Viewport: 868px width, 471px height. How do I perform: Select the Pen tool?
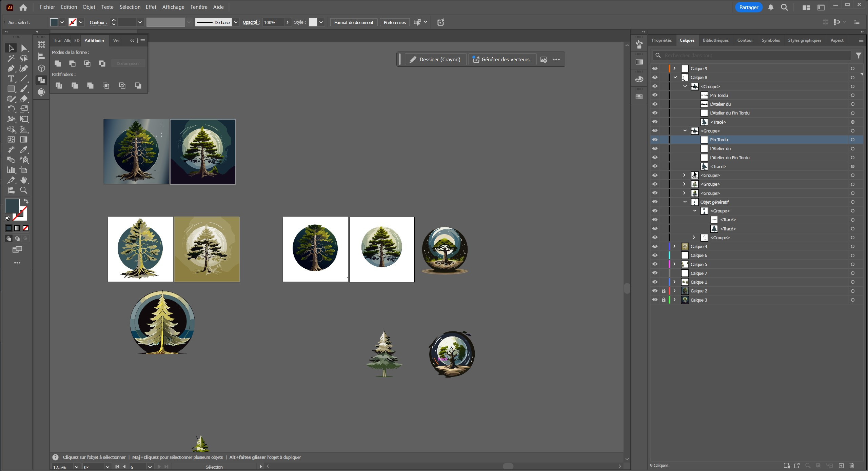tap(11, 68)
